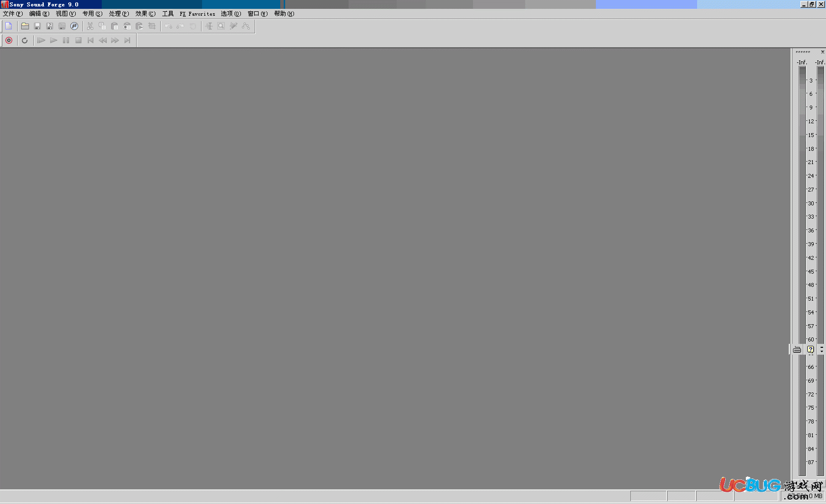This screenshot has height=504, width=826.
Task: Click the round blue Publish icon
Action: tap(74, 26)
